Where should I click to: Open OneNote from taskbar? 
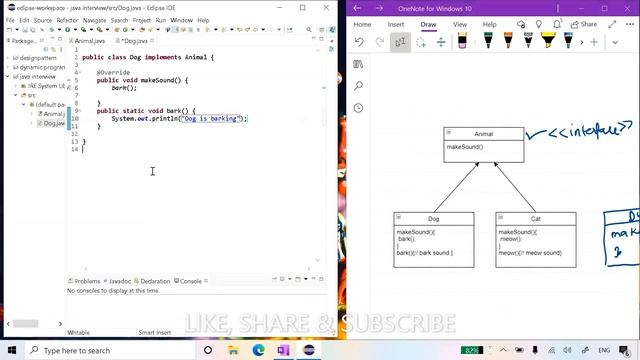tap(283, 350)
